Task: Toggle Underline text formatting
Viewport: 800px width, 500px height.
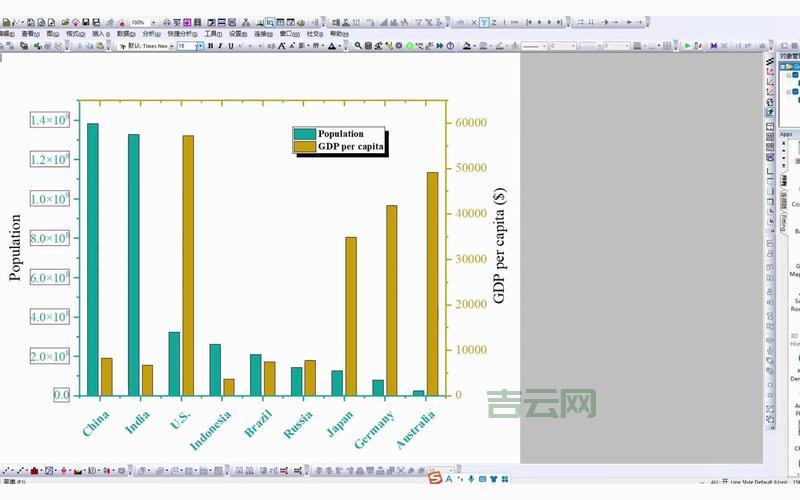Action: point(231,46)
